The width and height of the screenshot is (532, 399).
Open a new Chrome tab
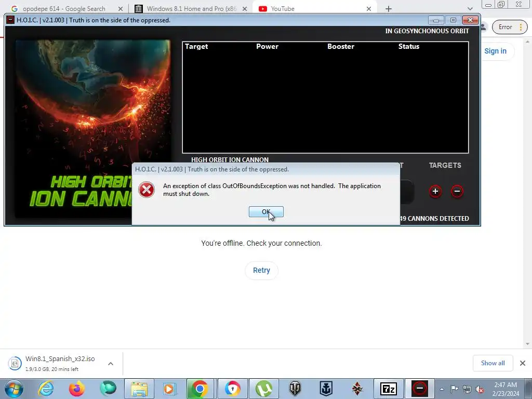pyautogui.click(x=389, y=9)
